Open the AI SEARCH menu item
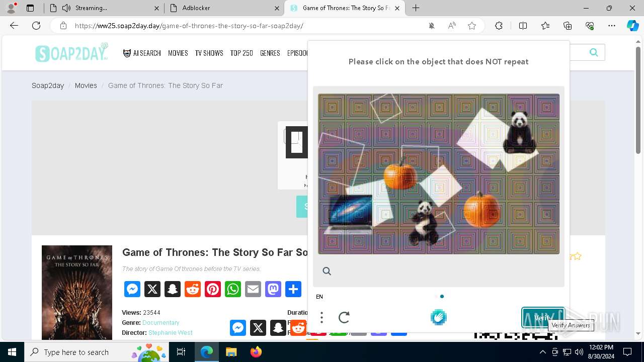 click(x=142, y=53)
